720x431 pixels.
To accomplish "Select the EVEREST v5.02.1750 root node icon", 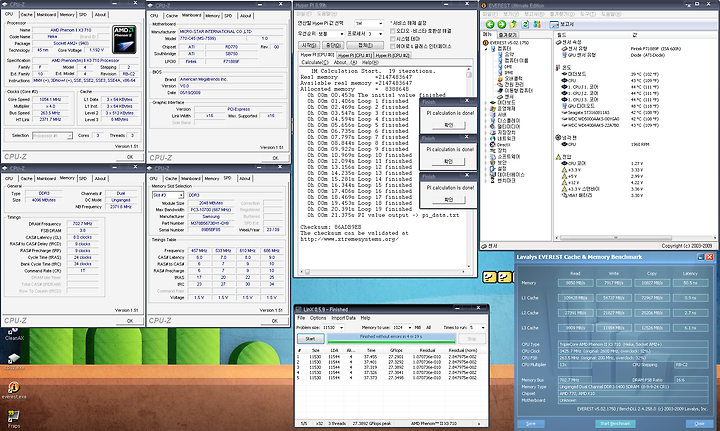I will click(x=486, y=43).
